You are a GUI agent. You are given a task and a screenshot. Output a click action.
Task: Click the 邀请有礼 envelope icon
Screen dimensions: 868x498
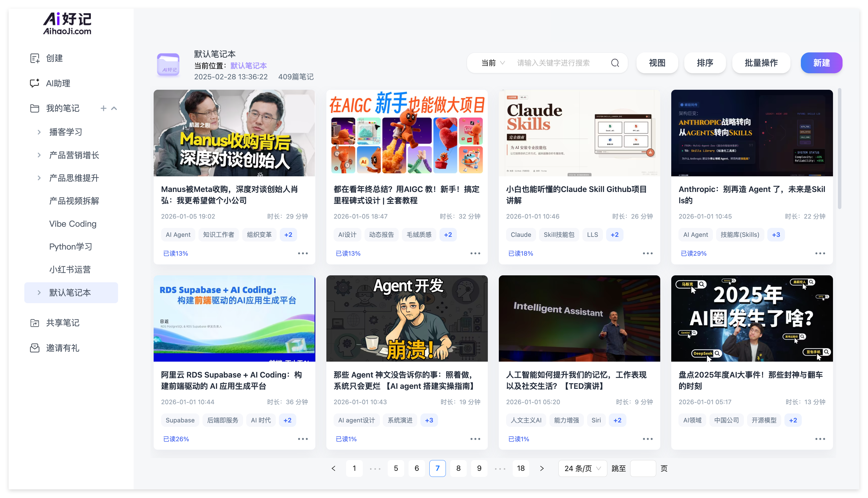coord(34,348)
